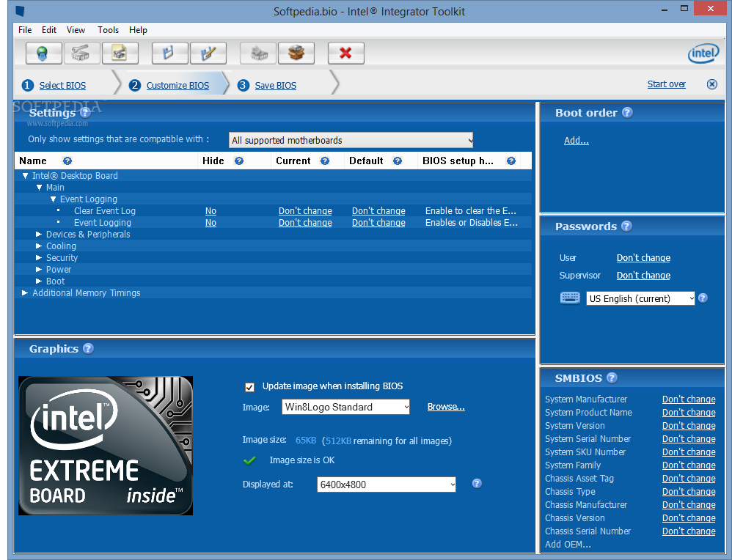
Task: Click the Start over link
Action: (x=666, y=84)
